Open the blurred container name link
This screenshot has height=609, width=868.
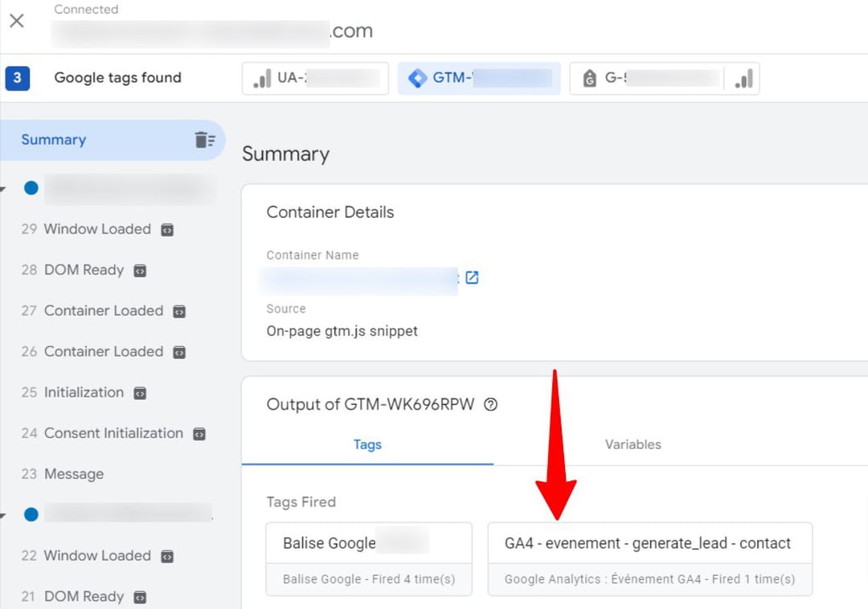(x=360, y=280)
